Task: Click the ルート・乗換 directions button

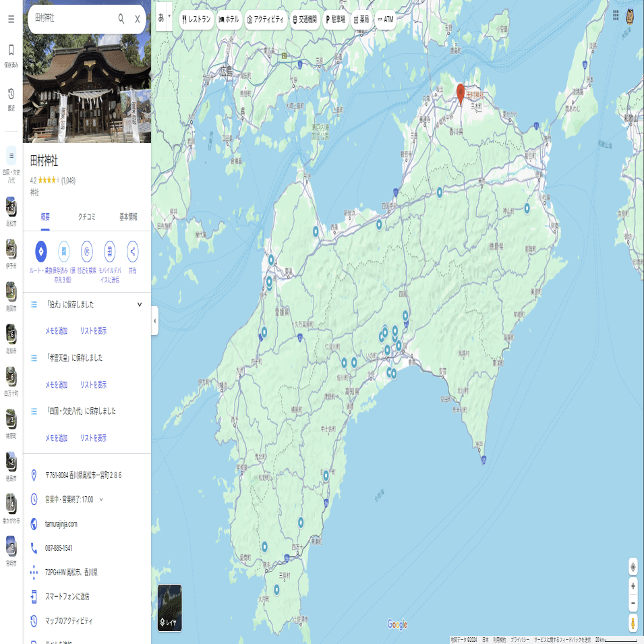Action: 40,252
